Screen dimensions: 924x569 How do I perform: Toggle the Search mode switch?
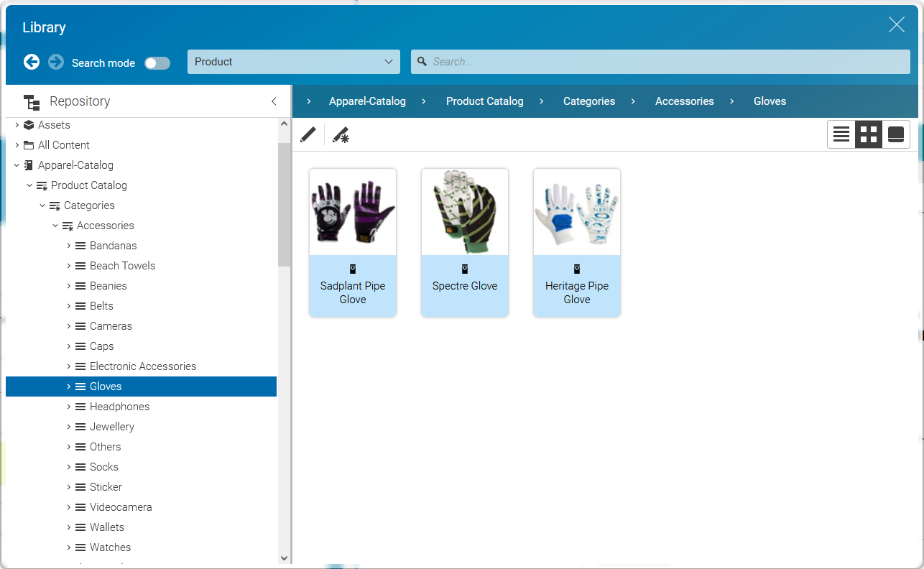[x=157, y=63]
